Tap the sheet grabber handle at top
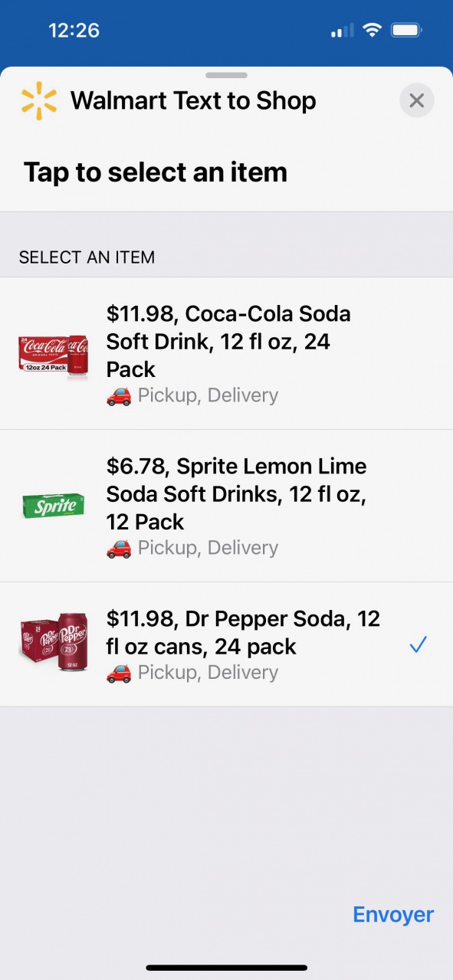Screen dimensions: 453x980 [227, 75]
